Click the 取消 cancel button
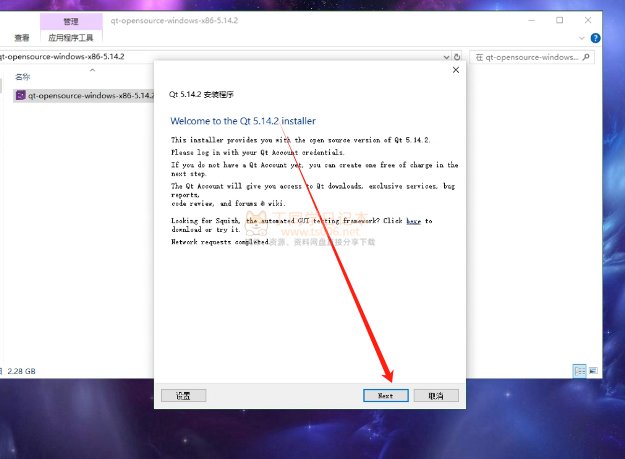 (436, 395)
